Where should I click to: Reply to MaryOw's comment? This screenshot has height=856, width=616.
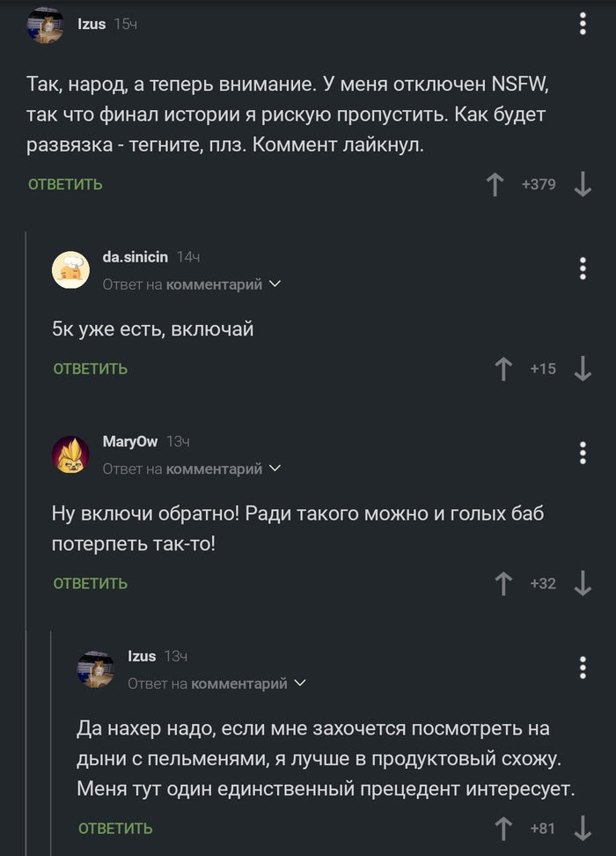(x=90, y=583)
